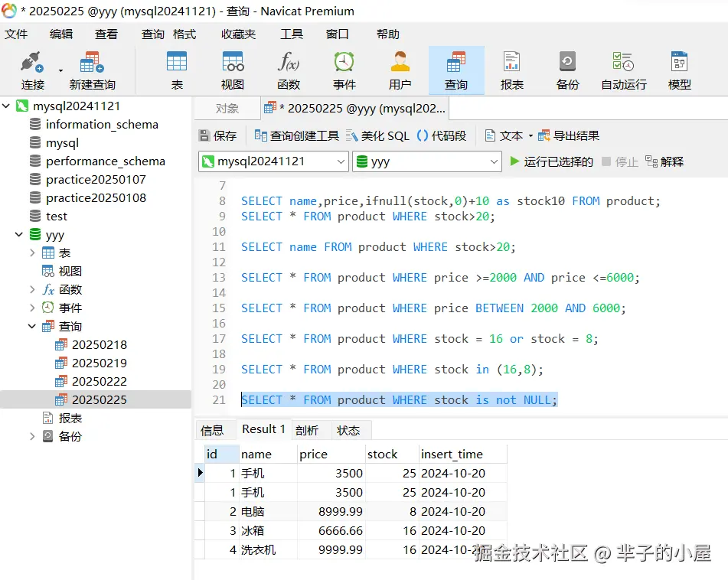Place cursor on SQL line 15
This screenshot has height=580, width=728.
point(433,308)
